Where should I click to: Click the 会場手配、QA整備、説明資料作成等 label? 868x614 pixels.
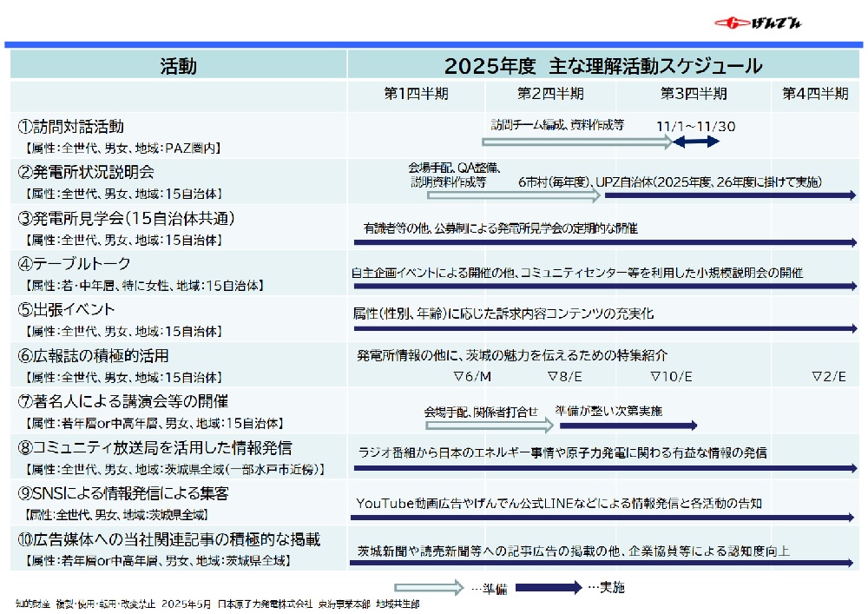[x=454, y=175]
